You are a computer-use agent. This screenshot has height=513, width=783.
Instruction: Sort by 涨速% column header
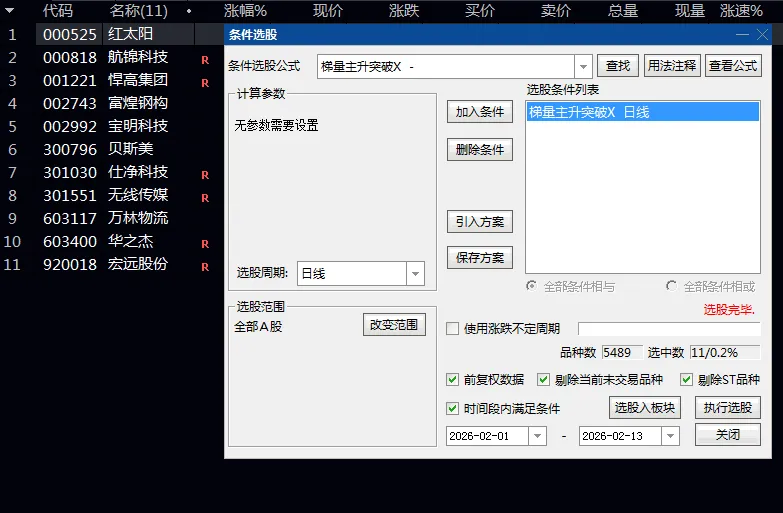coord(741,10)
